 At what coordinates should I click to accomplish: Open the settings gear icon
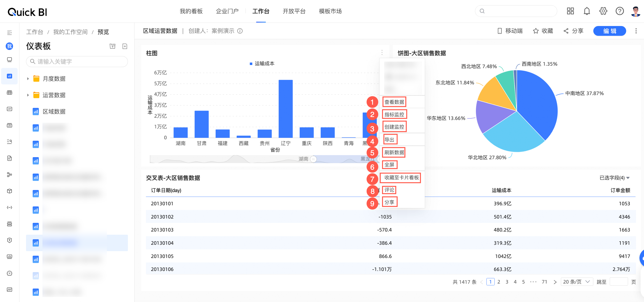click(x=603, y=11)
